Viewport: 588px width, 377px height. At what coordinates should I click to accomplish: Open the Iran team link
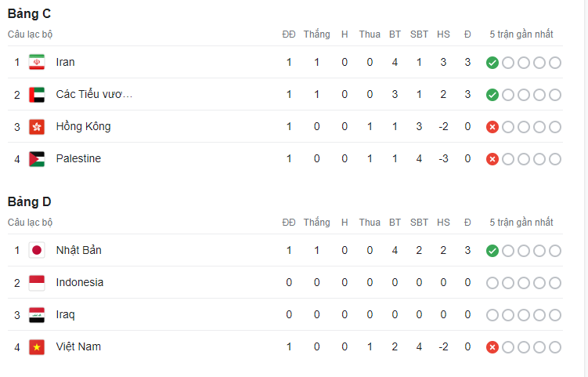[x=65, y=62]
